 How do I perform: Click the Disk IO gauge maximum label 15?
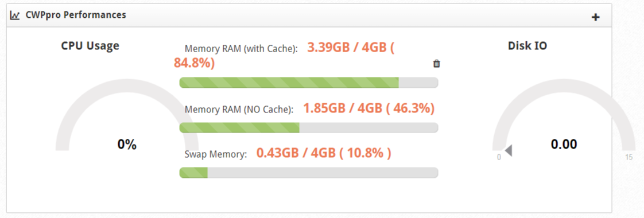point(629,157)
